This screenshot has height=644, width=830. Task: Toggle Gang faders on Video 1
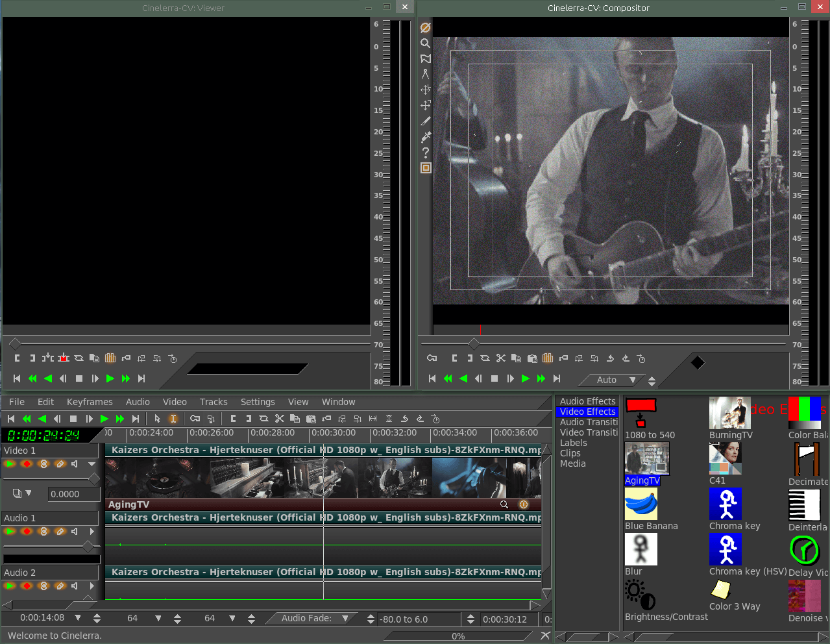(43, 464)
